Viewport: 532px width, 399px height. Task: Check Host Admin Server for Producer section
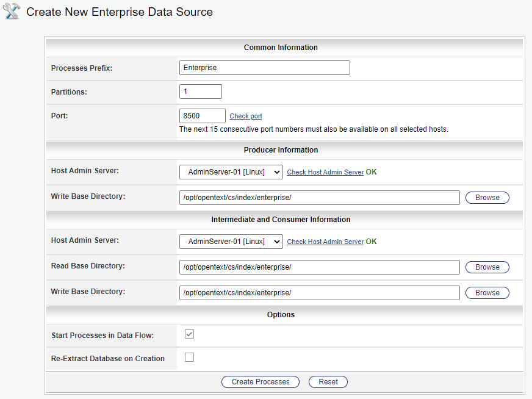[325, 173]
